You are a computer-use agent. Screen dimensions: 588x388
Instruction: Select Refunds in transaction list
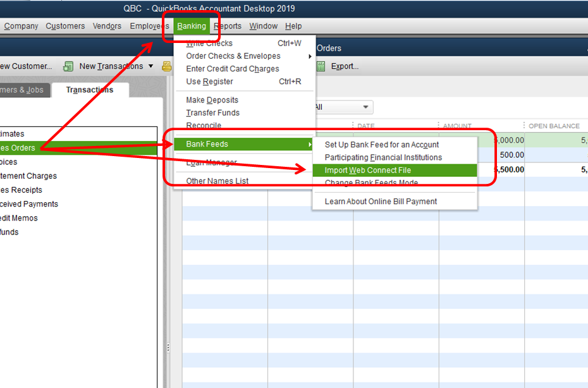tap(78, 232)
